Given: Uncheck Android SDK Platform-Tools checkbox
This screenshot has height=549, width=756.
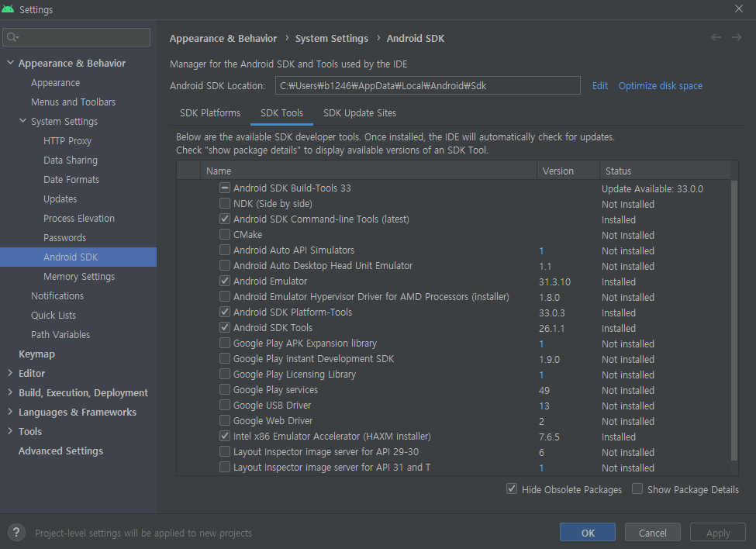Looking at the screenshot, I should (225, 312).
